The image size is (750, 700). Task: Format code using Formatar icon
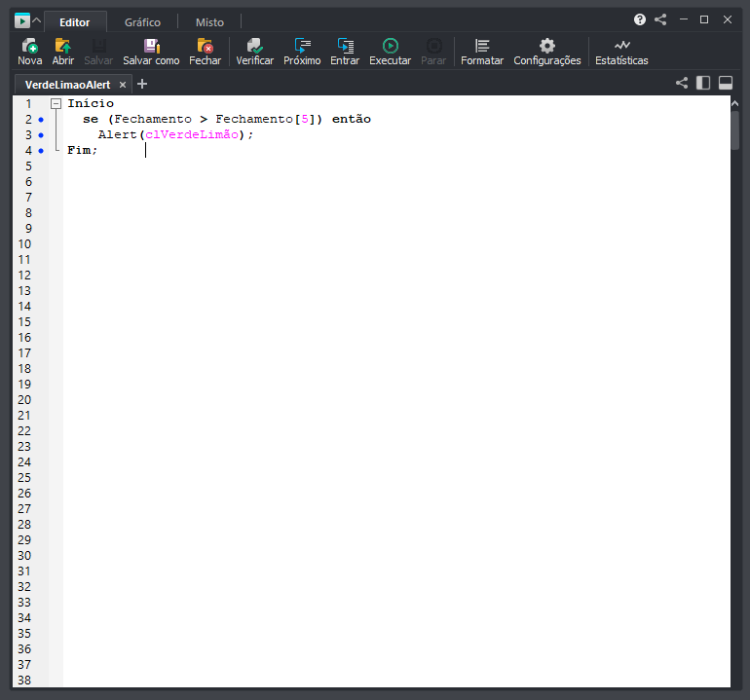point(482,46)
